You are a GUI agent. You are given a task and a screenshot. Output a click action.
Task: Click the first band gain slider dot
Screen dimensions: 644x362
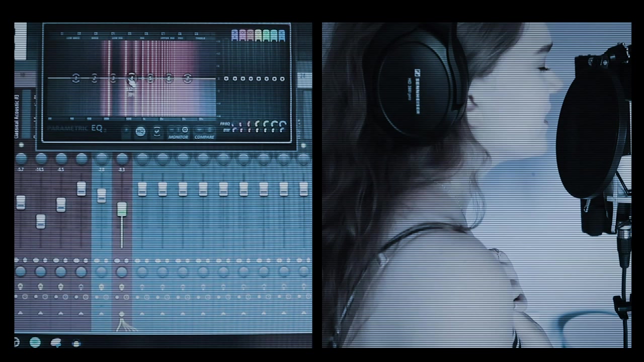pos(227,78)
